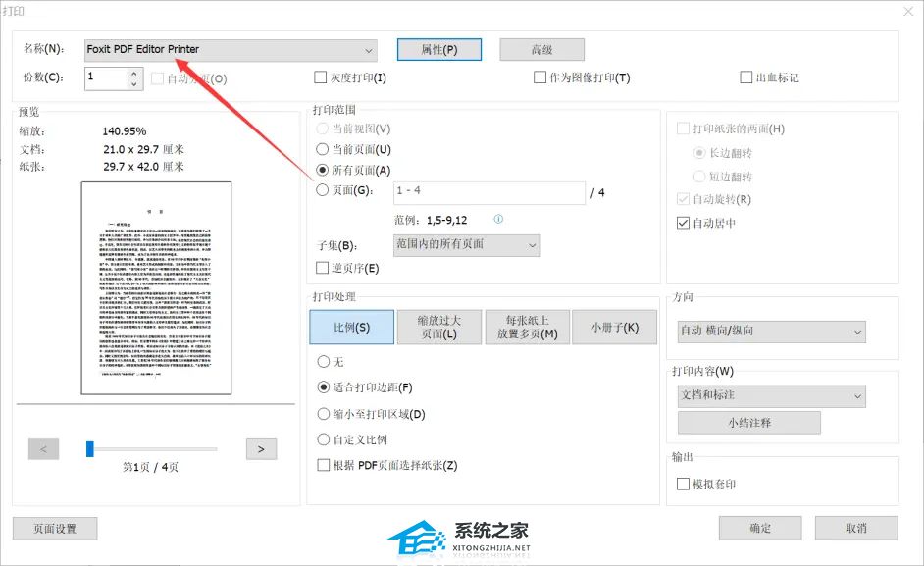The width and height of the screenshot is (924, 566).
Task: Click the page range input field
Action: 489,193
